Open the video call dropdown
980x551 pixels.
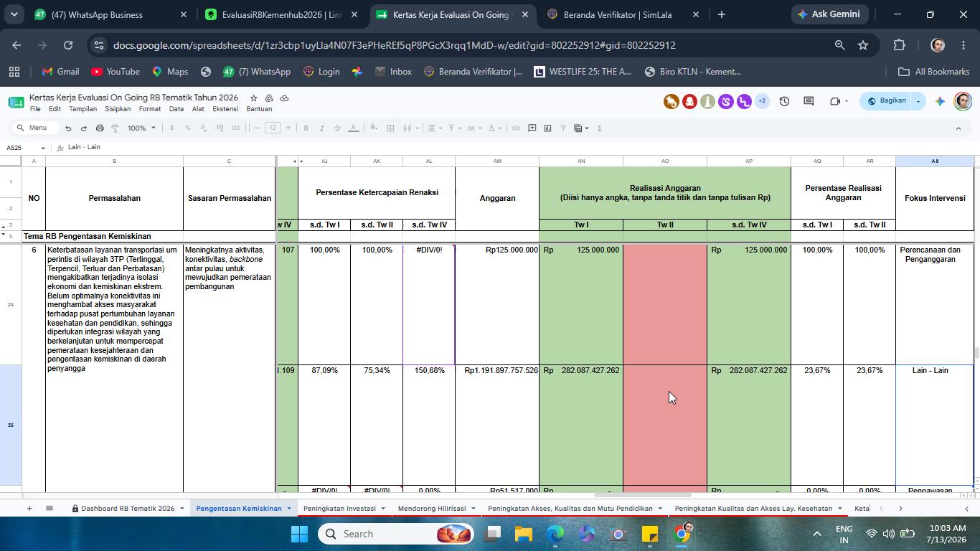tap(847, 101)
